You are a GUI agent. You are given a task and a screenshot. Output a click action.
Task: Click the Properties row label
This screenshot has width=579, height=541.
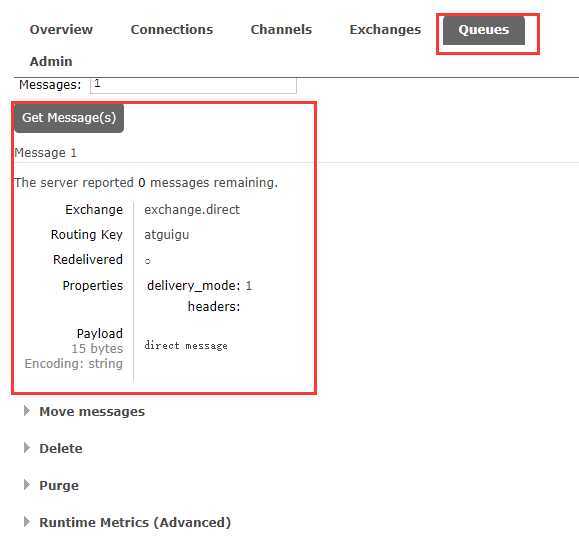coord(93,286)
